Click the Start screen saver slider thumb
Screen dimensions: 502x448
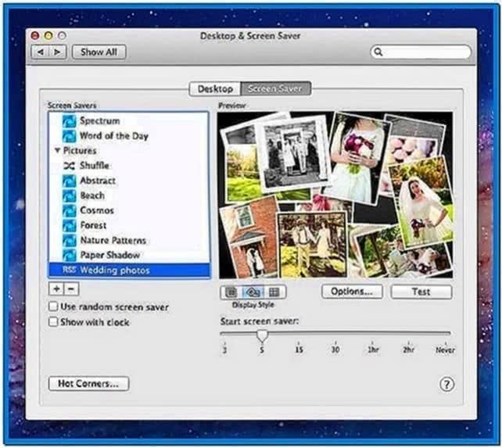coord(262,335)
